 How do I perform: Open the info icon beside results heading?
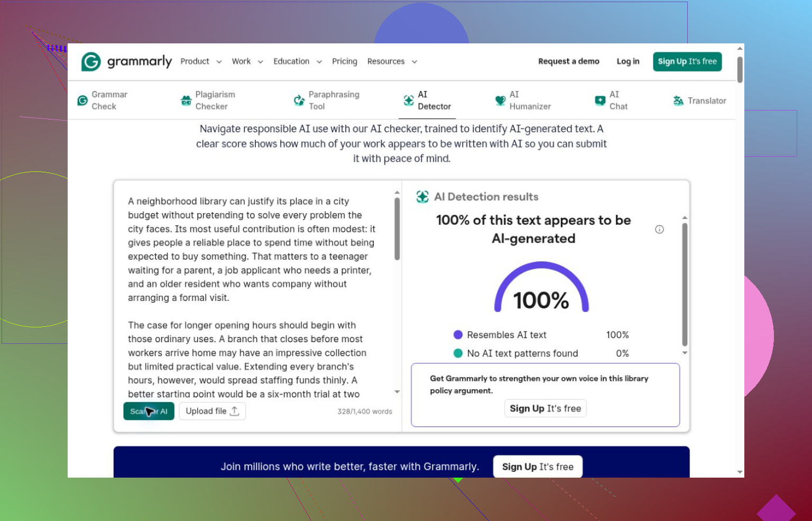tap(659, 229)
